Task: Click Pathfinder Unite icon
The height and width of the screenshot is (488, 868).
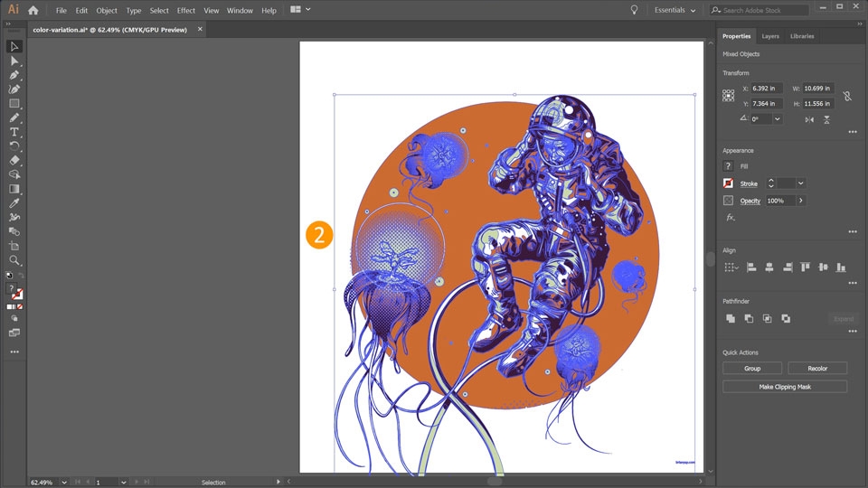Action: pyautogui.click(x=731, y=319)
